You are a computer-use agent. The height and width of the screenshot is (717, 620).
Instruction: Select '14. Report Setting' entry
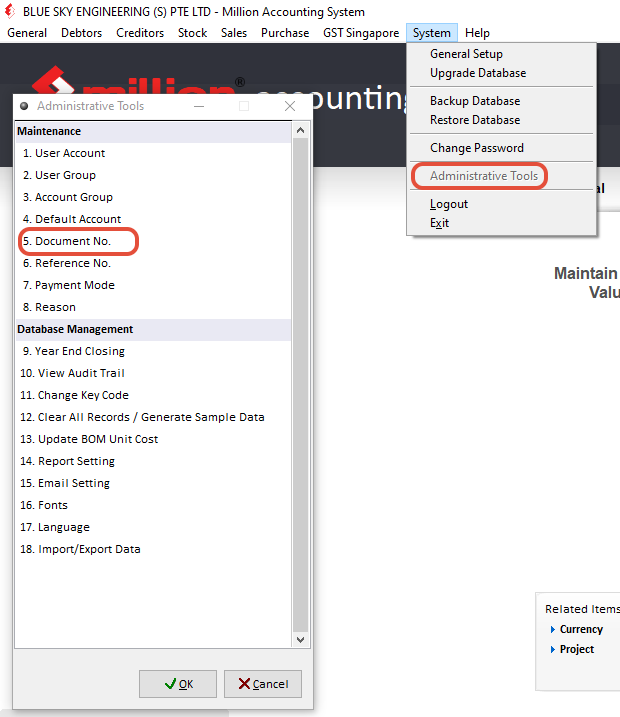154,461
